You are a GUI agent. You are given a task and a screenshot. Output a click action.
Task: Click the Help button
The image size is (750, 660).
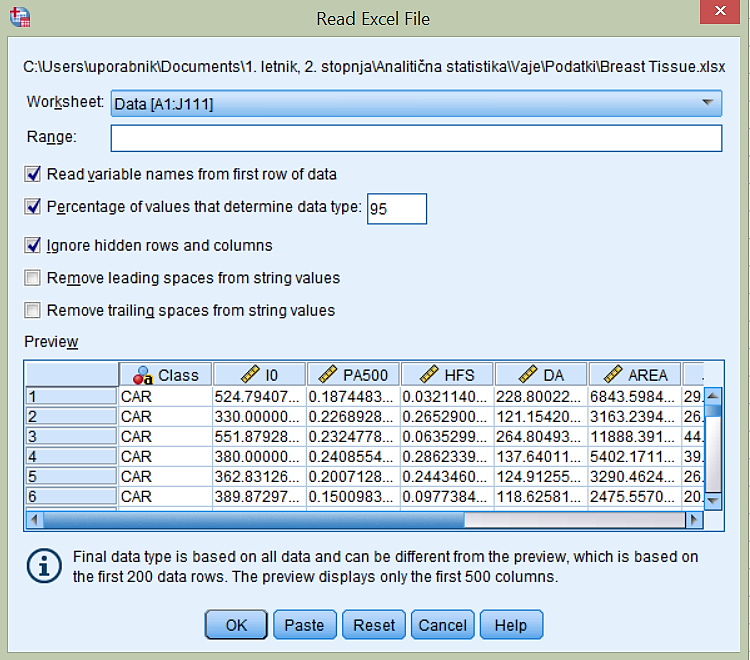511,625
